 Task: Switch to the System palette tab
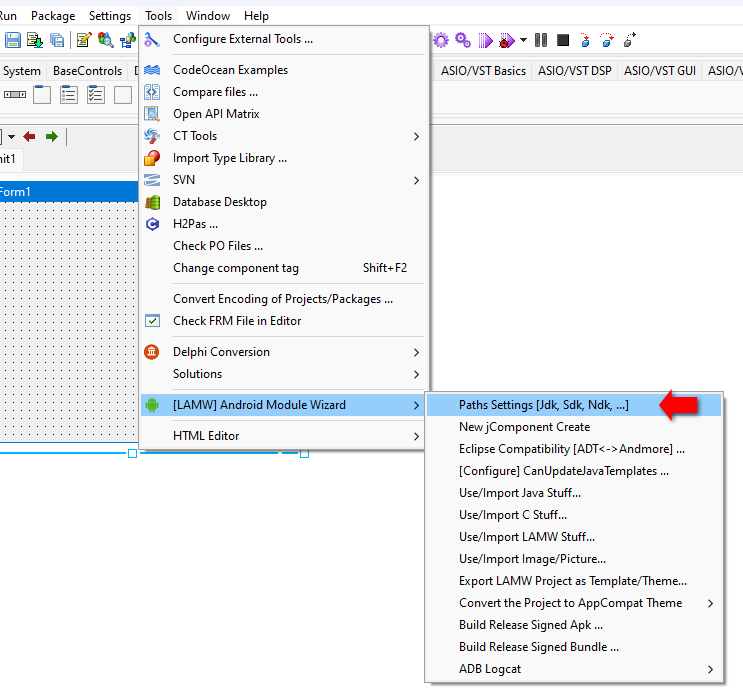click(x=22, y=71)
